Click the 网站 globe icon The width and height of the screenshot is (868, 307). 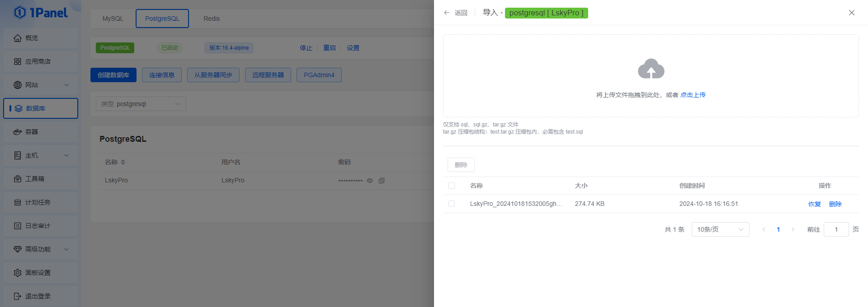[x=18, y=85]
